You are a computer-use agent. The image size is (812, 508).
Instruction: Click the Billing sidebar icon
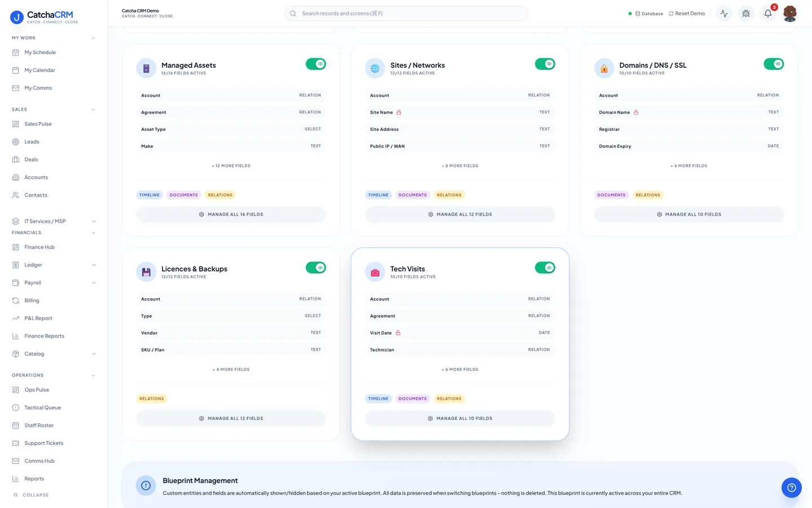(16, 301)
